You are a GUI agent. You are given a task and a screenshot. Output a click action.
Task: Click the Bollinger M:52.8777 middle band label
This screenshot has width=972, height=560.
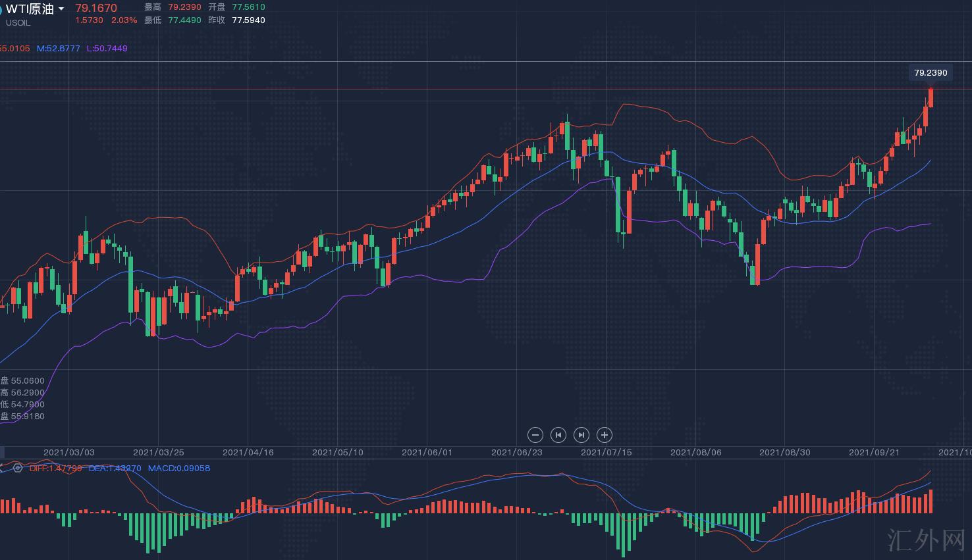click(x=59, y=48)
